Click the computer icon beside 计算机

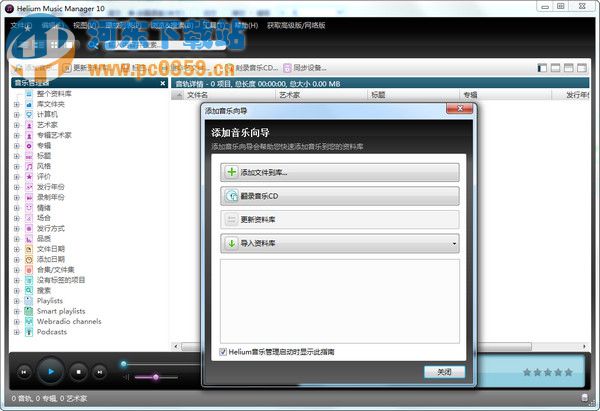(29, 114)
